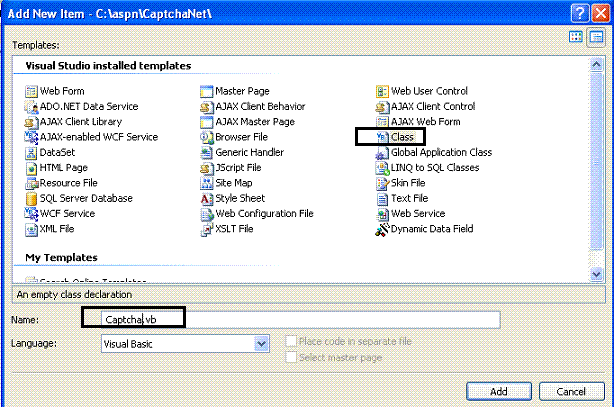This screenshot has width=614, height=407.
Task: Select the Text File icon
Action: click(x=382, y=198)
